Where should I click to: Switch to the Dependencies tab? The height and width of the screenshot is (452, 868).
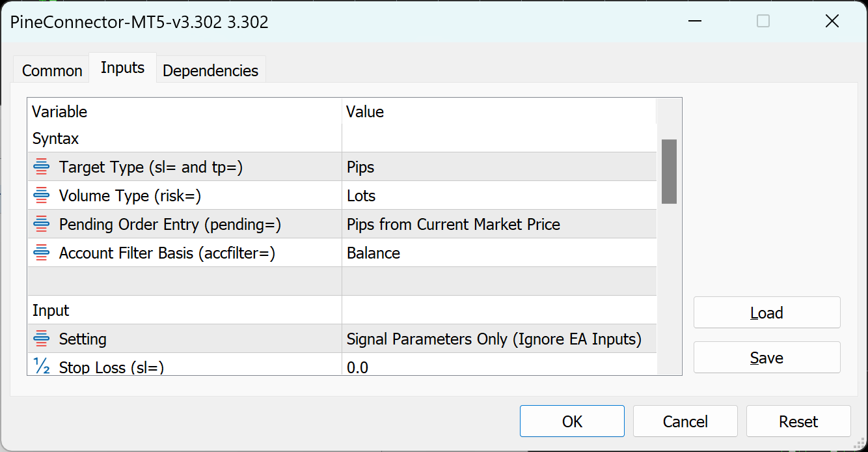click(x=210, y=70)
